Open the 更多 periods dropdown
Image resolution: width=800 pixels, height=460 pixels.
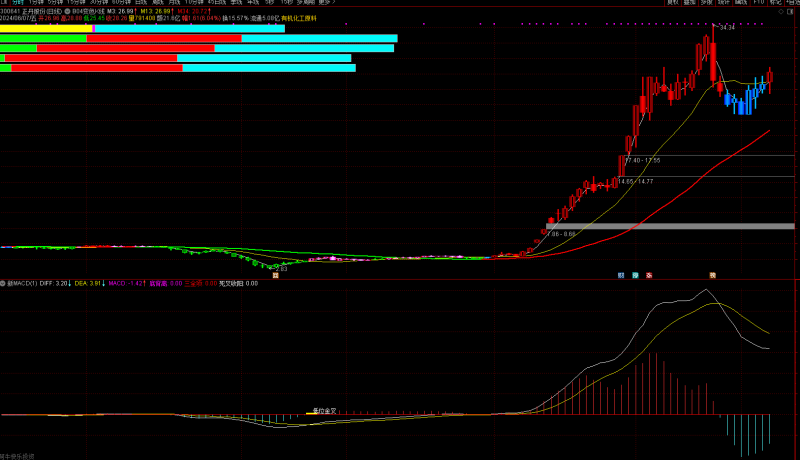pyautogui.click(x=324, y=3)
